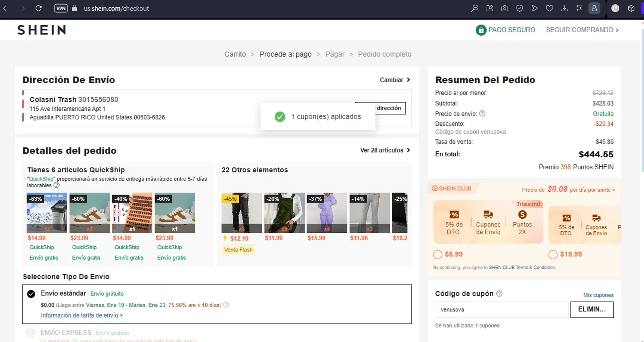This screenshot has width=644, height=342.
Task: Open the -40% lash cluster thumbnail
Action: point(132,213)
